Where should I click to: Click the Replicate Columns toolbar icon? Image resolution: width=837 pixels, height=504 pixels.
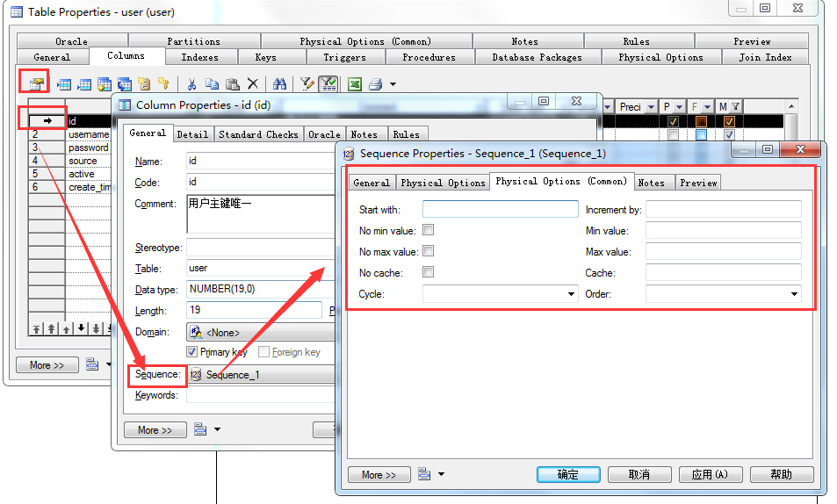125,83
